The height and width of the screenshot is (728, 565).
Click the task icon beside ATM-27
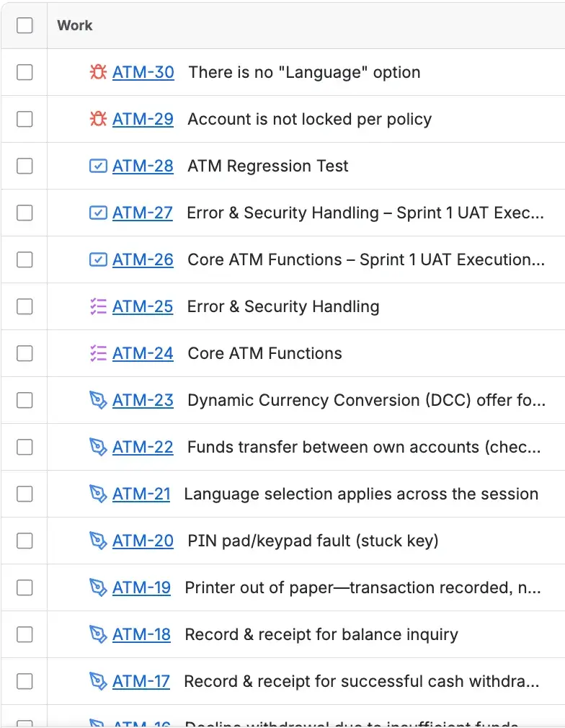pyautogui.click(x=97, y=213)
